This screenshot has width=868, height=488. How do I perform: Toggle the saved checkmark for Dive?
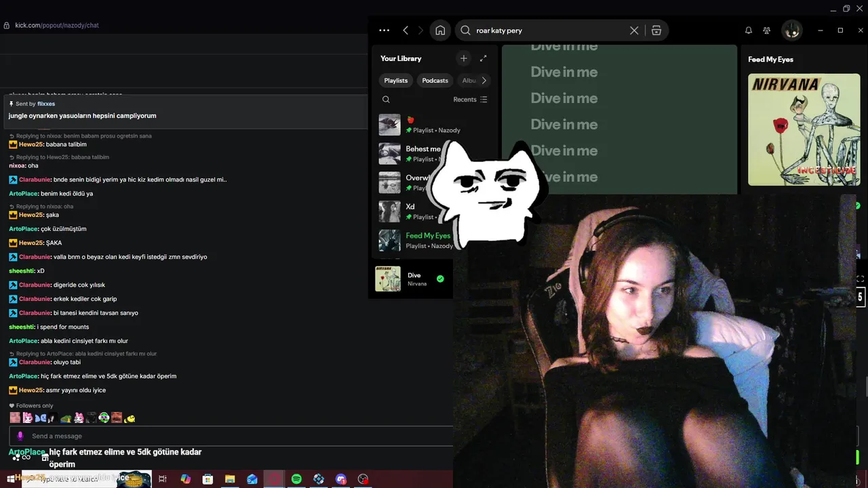(x=440, y=279)
